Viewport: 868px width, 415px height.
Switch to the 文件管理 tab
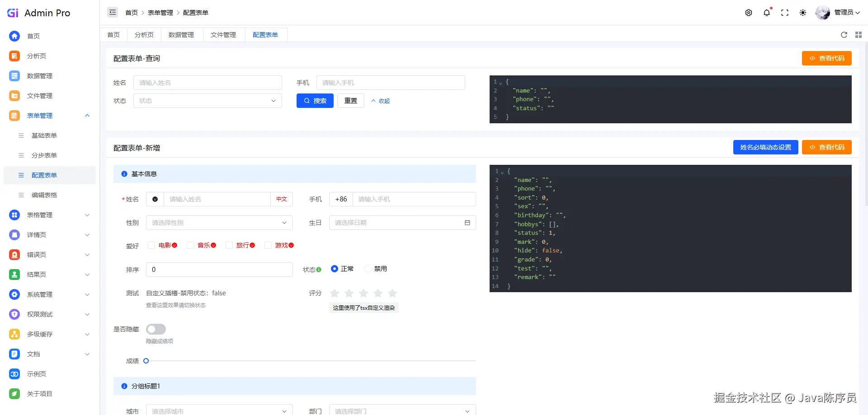coord(223,35)
